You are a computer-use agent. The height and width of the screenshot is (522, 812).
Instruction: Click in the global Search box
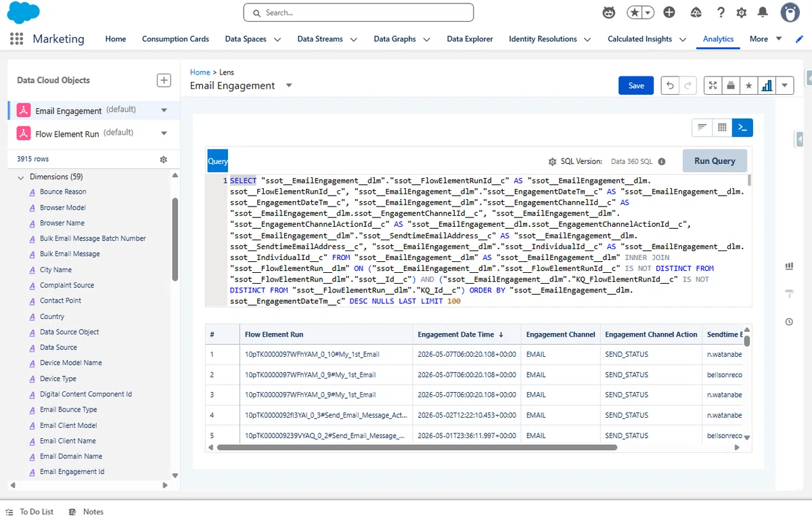(359, 12)
